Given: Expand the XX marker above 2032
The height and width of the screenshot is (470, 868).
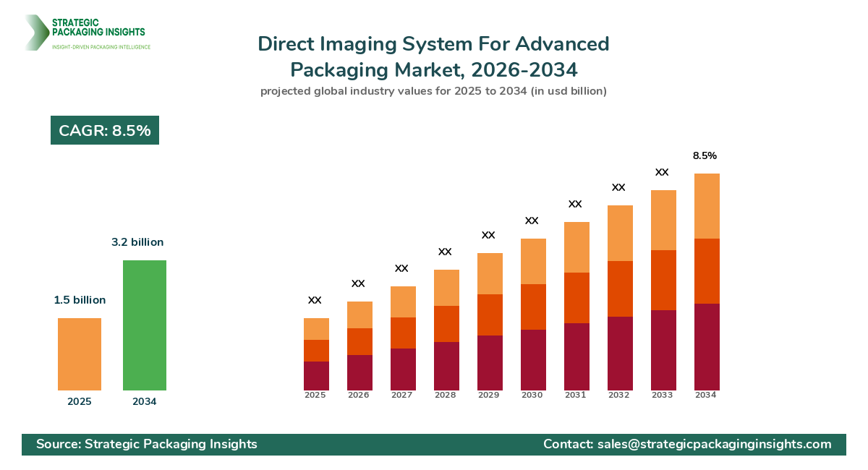Looking at the screenshot, I should [619, 187].
